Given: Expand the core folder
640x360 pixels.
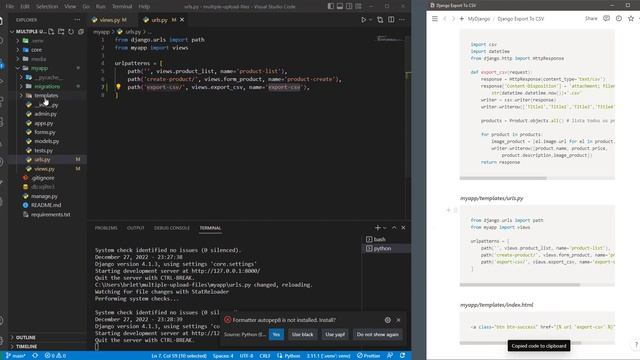Looking at the screenshot, I should point(36,50).
